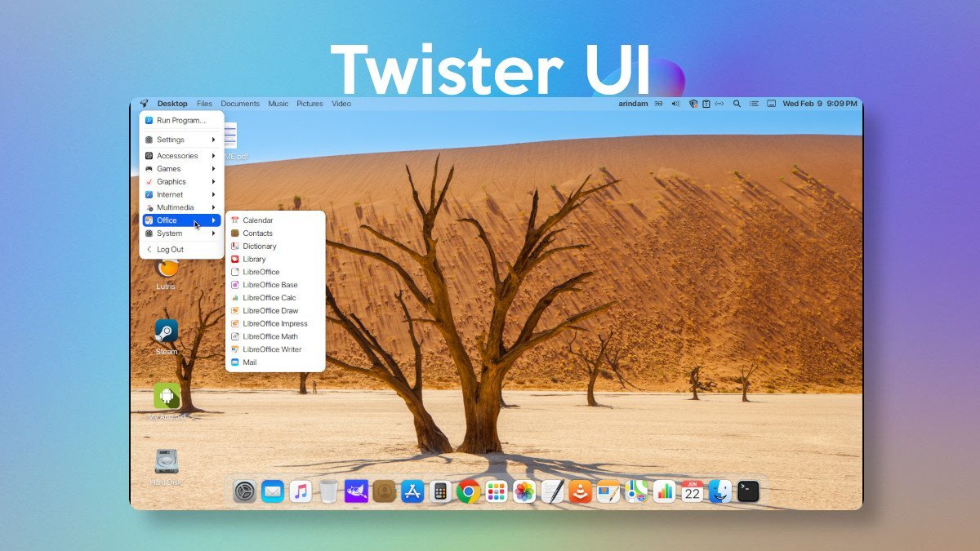Choose LibreOffice Calc in the submenu

[x=269, y=298]
